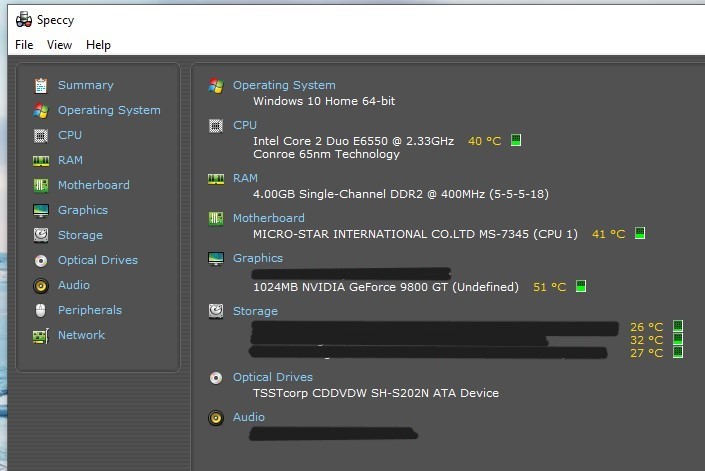This screenshot has height=471, width=705.
Task: Select Summary in the sidebar
Action: [86, 85]
